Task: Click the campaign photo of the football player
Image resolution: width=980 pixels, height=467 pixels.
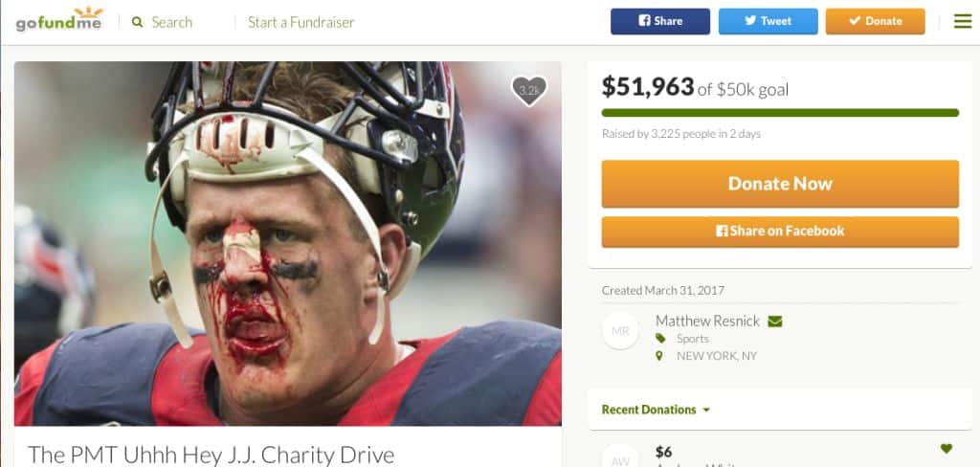Action: (x=287, y=244)
